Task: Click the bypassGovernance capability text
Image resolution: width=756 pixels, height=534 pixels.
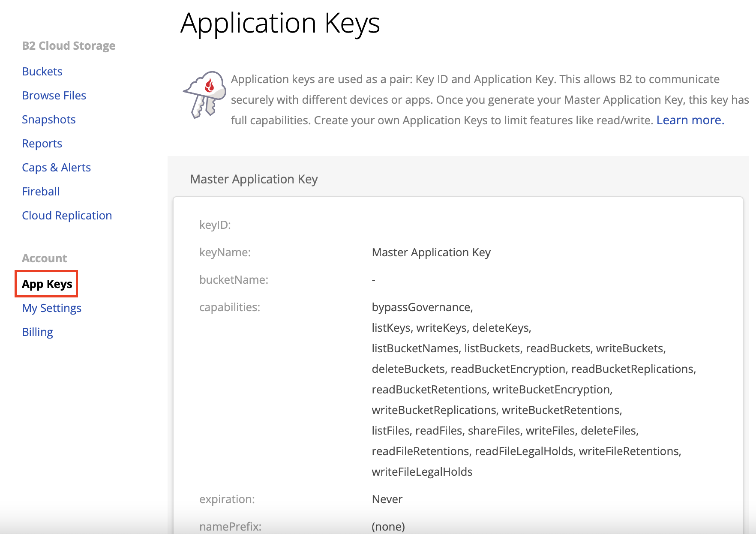Action: click(422, 307)
